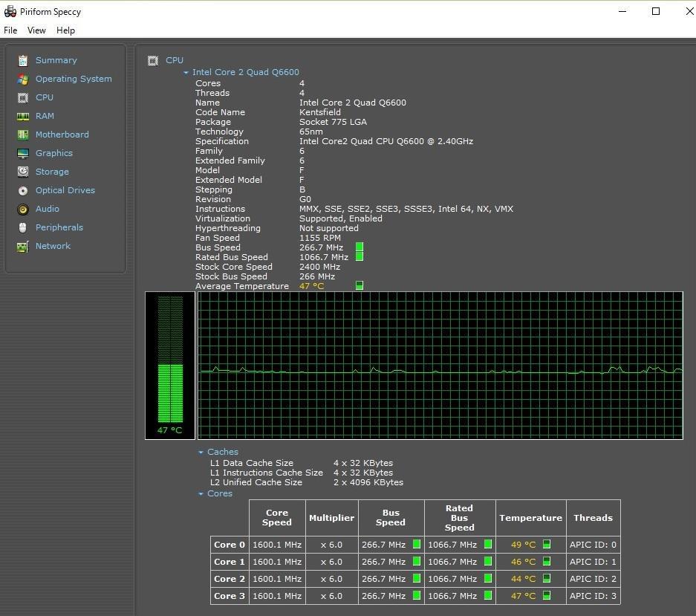Show the Peripherals section

pyautogui.click(x=59, y=228)
